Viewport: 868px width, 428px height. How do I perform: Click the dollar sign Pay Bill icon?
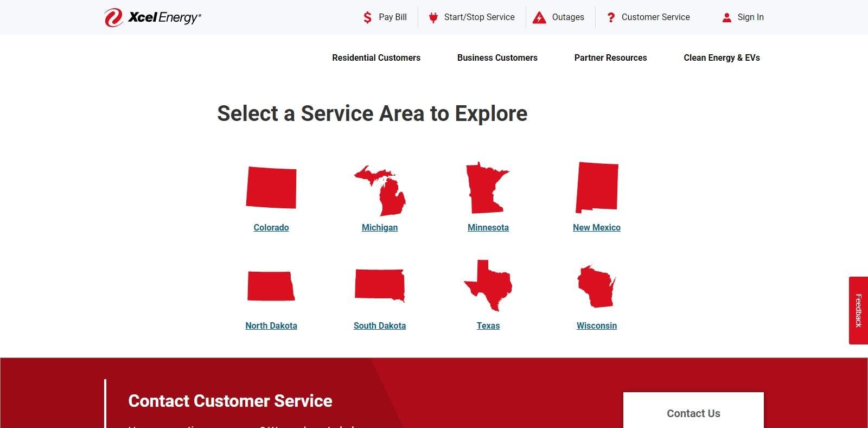pos(368,17)
